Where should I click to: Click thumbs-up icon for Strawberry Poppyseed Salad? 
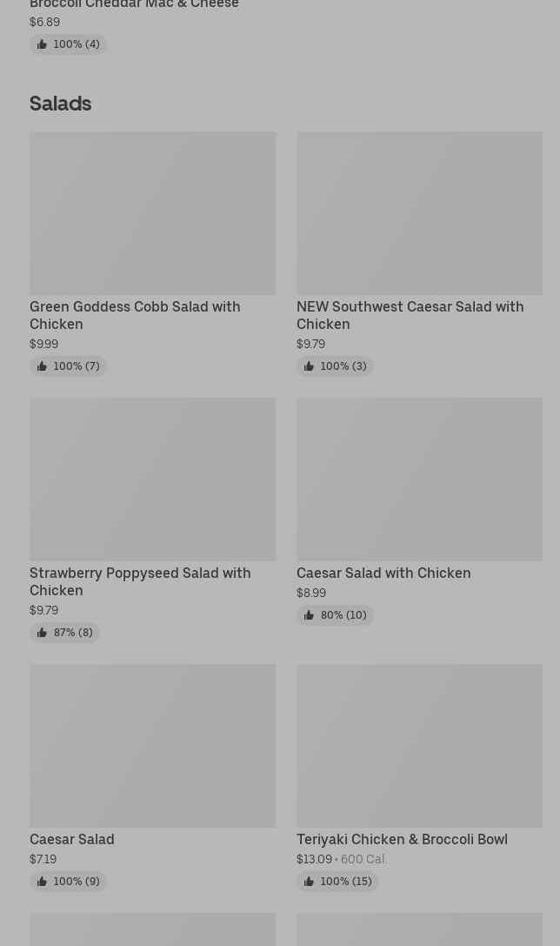[42, 633]
